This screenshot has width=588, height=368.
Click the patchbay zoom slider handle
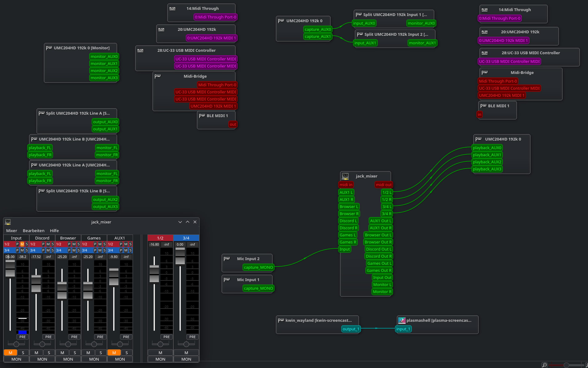click(x=566, y=365)
